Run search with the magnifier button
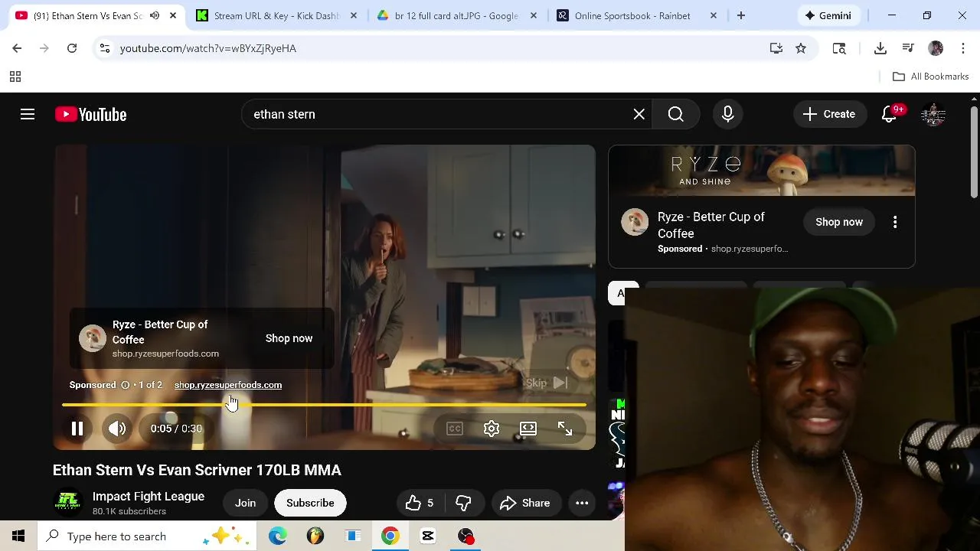Viewport: 980px width, 551px height. tap(675, 114)
